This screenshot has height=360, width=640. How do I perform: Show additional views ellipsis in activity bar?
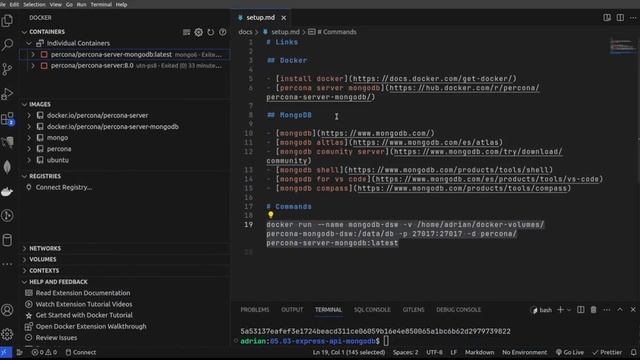(x=7, y=264)
